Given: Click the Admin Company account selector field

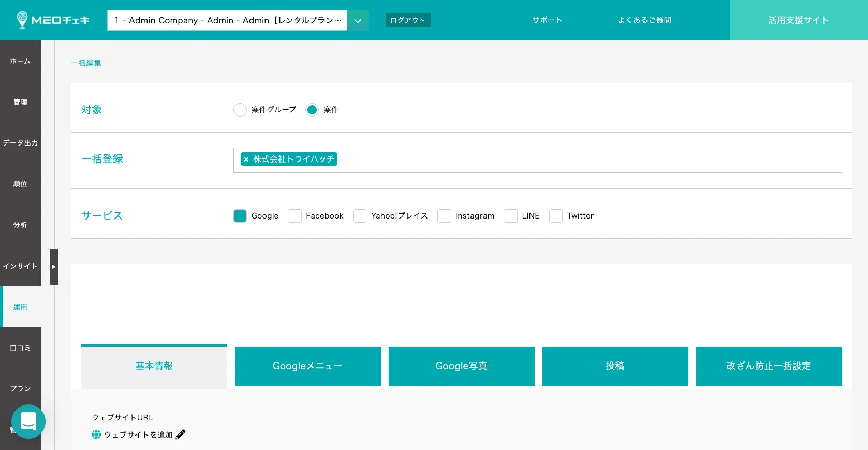Looking at the screenshot, I should (228, 21).
